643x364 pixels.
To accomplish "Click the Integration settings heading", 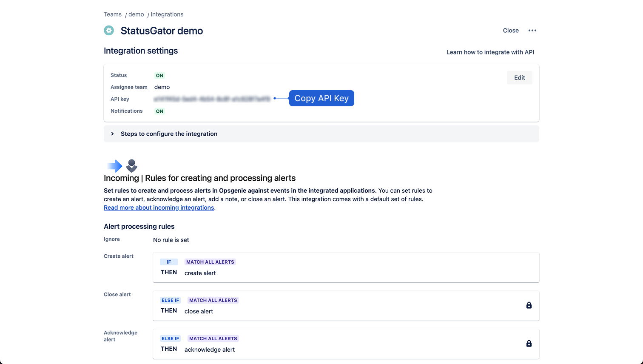I will 141,51.
